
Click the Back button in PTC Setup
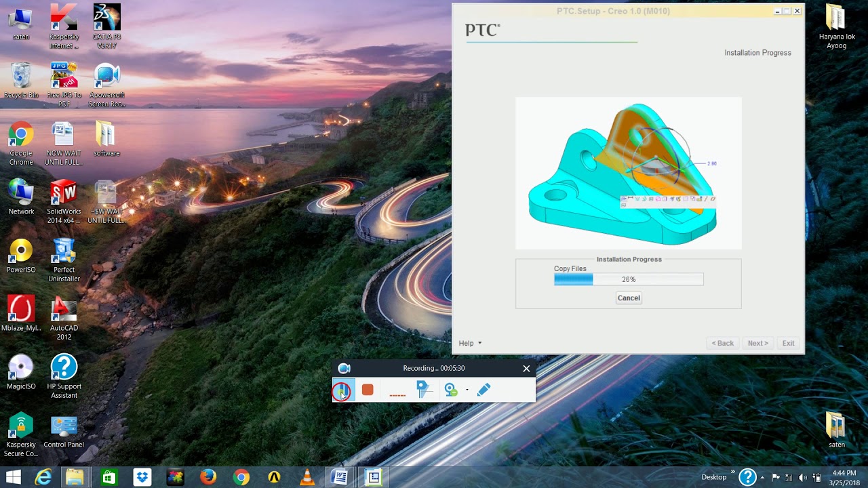[x=722, y=343]
